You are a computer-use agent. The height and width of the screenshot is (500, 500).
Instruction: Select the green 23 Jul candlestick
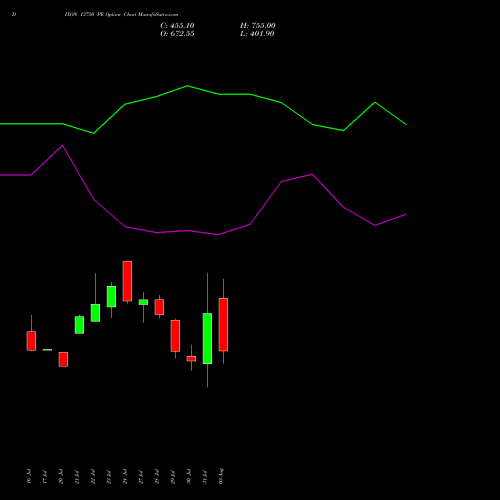pyautogui.click(x=111, y=296)
